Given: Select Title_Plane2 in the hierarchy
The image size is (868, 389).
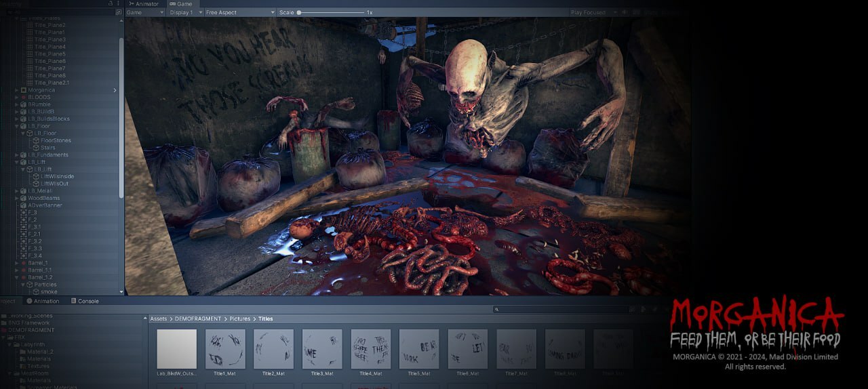Looking at the screenshot, I should (x=50, y=25).
